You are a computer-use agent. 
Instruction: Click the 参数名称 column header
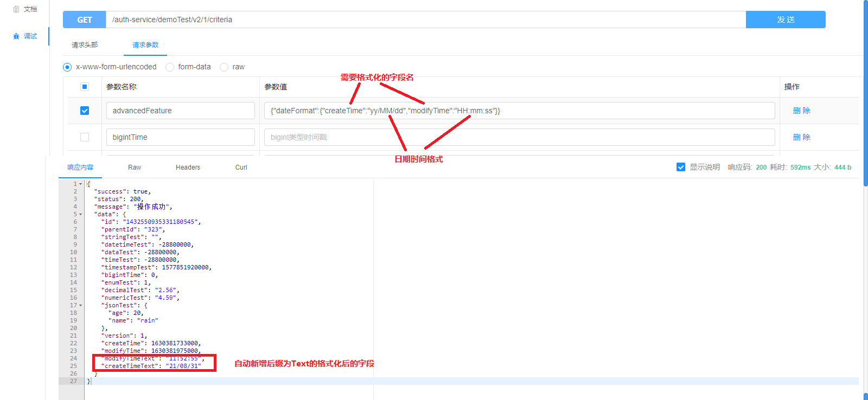click(122, 87)
